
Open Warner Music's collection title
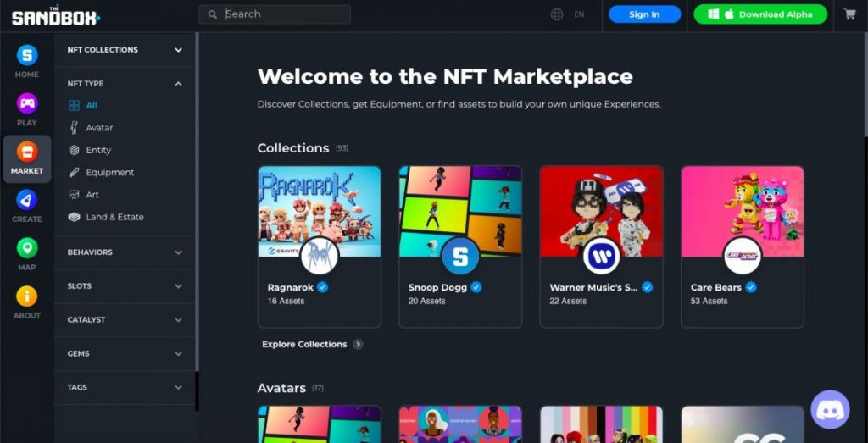tap(593, 288)
